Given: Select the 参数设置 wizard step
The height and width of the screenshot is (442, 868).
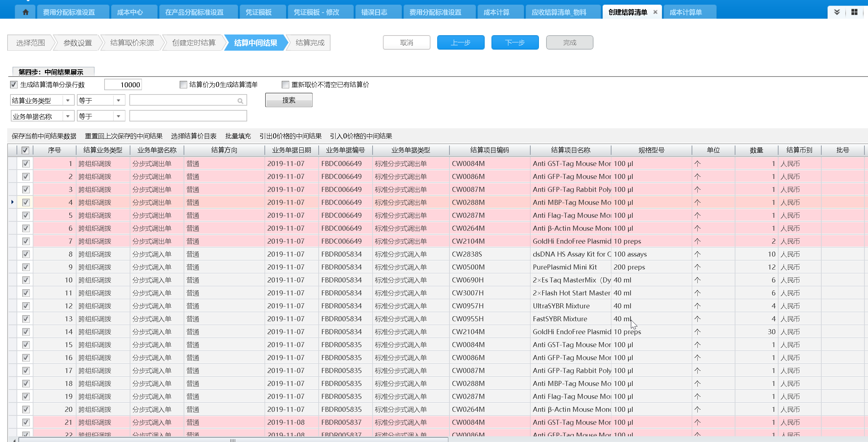Looking at the screenshot, I should [x=78, y=42].
